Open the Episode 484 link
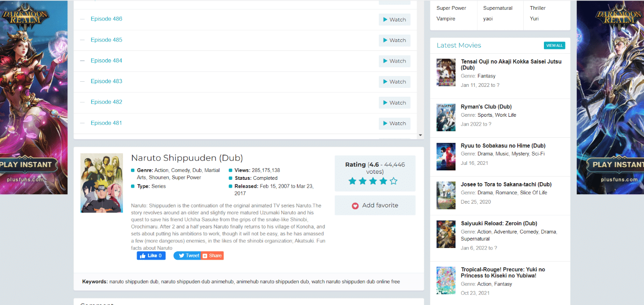 pos(106,61)
